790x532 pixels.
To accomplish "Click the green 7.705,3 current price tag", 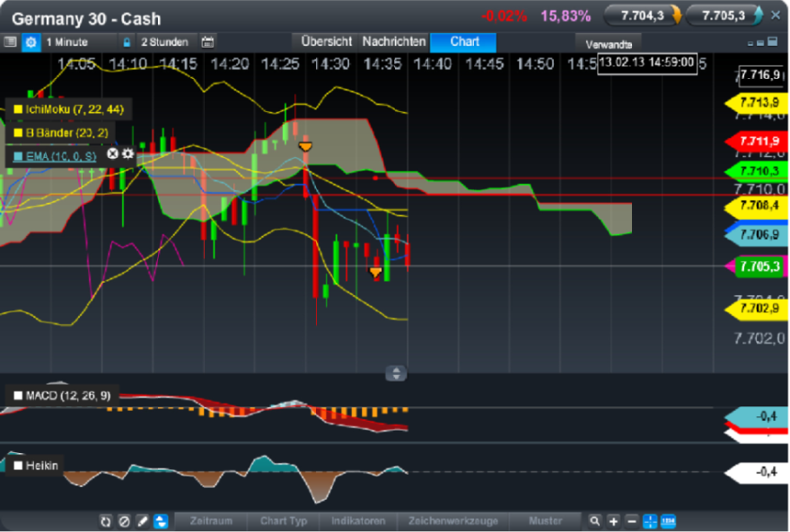I will [759, 266].
